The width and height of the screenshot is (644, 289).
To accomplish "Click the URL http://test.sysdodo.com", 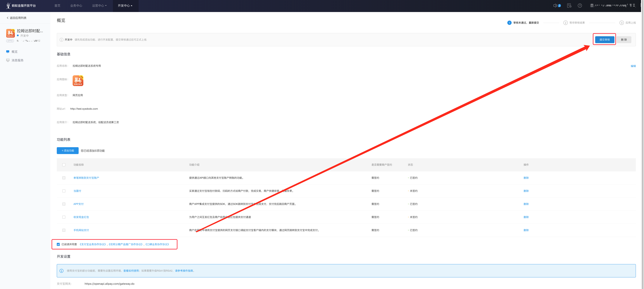I will coord(84,109).
